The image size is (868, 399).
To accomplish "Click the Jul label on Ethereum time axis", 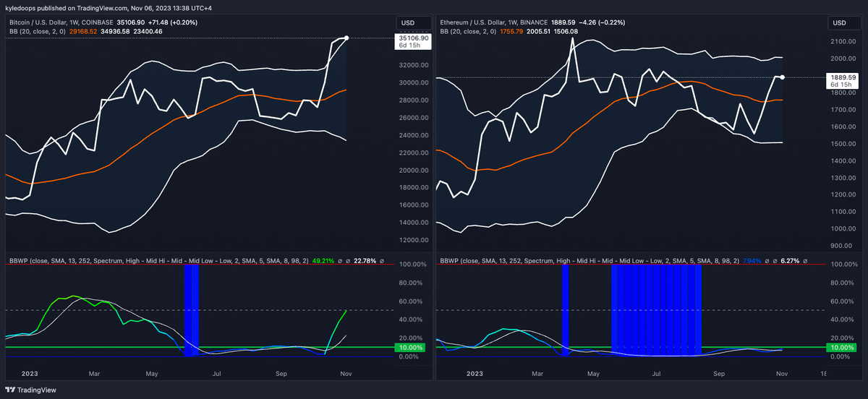I will pos(657,374).
